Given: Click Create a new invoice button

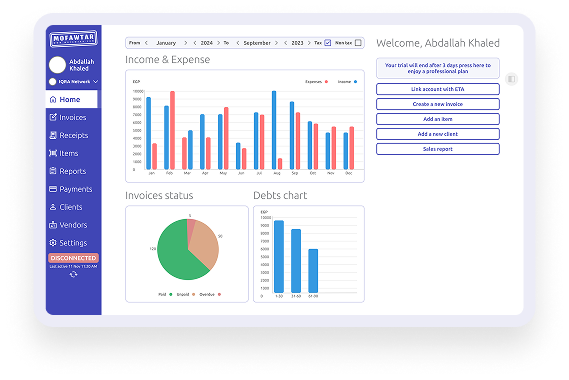Looking at the screenshot, I should [438, 104].
